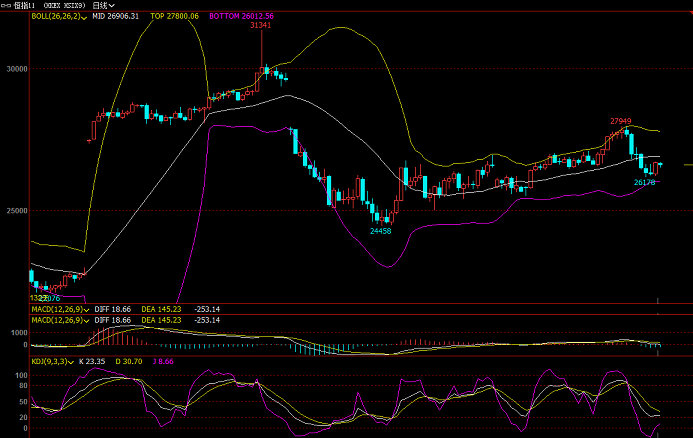Click the 1000 label on MACD axis
The image size is (693, 438).
(x=18, y=331)
